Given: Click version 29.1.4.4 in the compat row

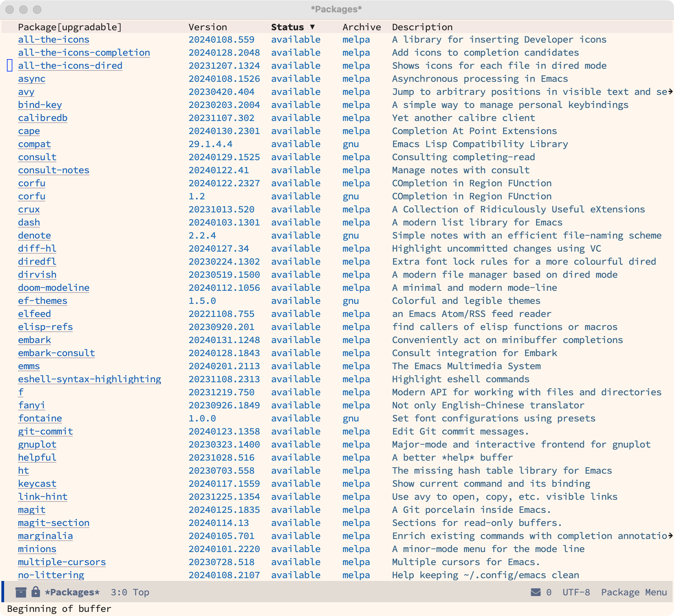Looking at the screenshot, I should point(210,144).
